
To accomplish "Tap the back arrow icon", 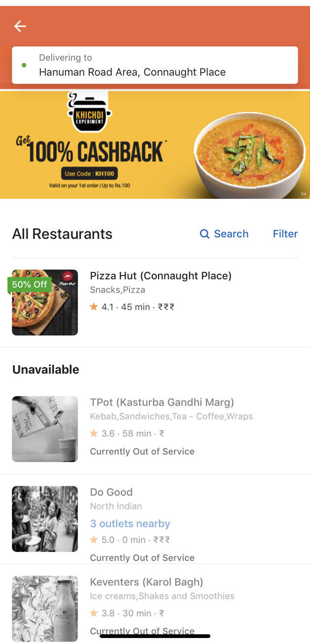I will [20, 26].
